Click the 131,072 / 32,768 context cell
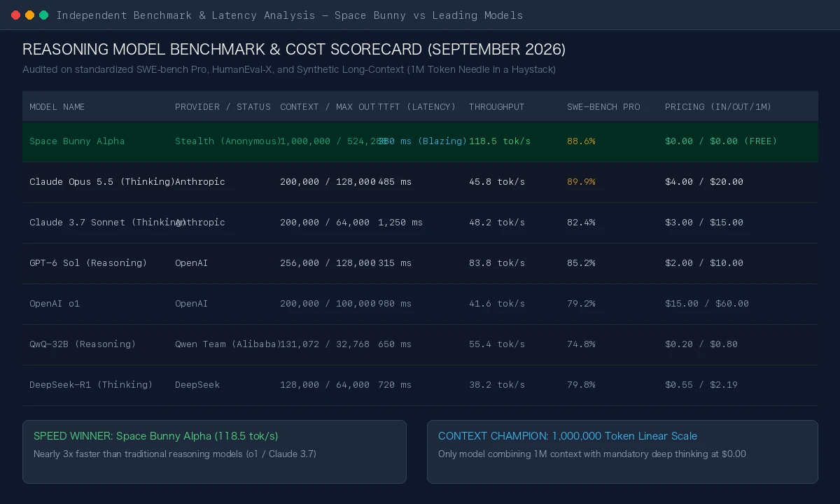This screenshot has width=840, height=504. (x=325, y=344)
